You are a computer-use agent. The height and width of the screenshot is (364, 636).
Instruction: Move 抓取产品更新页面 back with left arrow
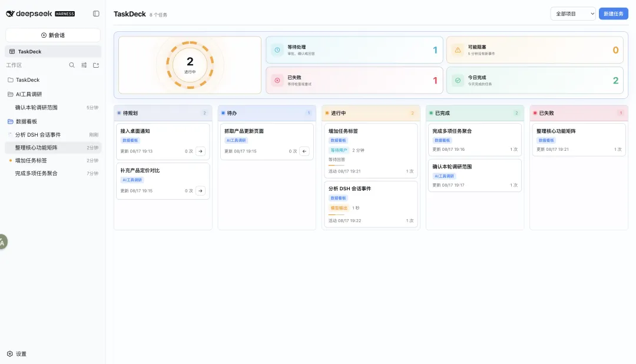[x=304, y=151]
